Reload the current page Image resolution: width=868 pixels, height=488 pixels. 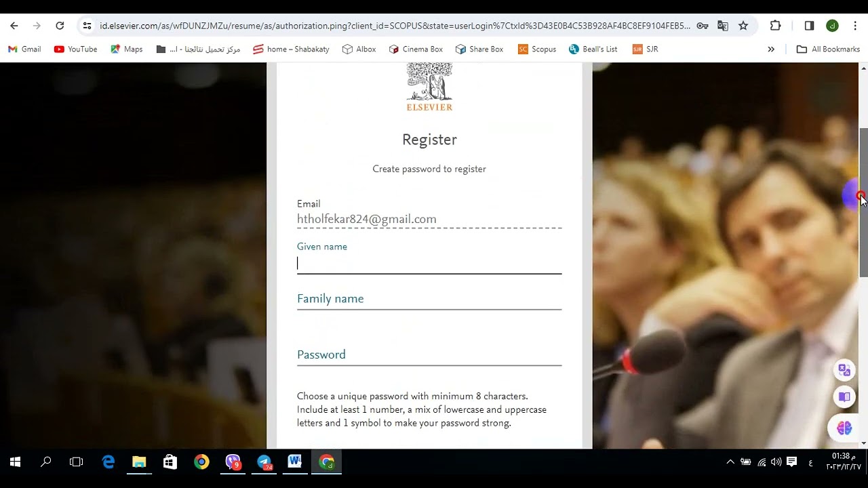(x=60, y=26)
